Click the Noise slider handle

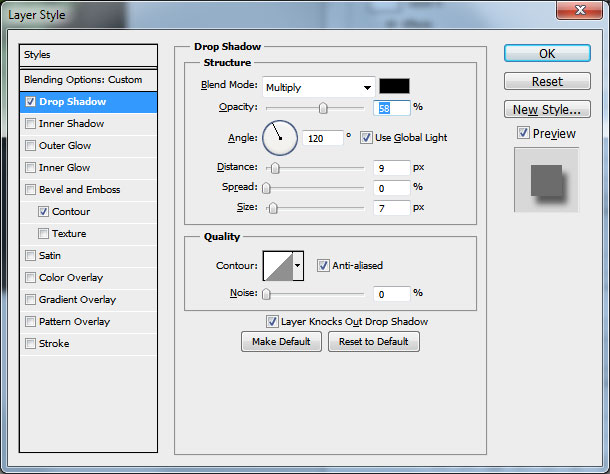[x=266, y=294]
